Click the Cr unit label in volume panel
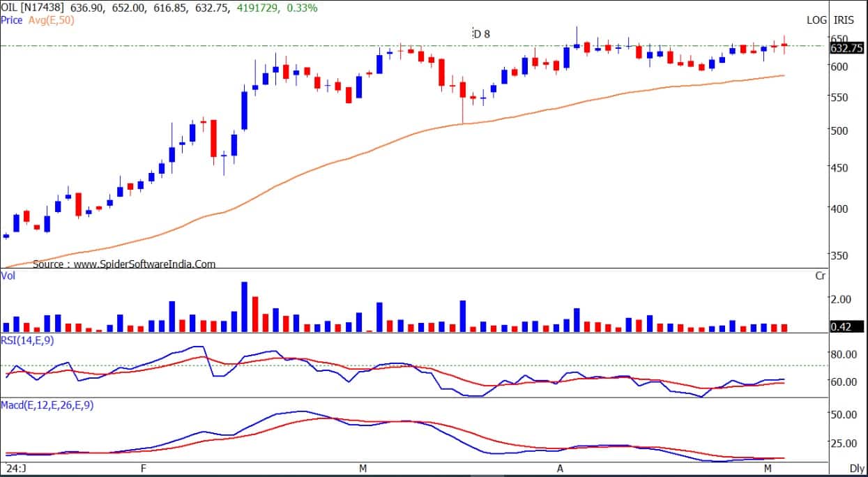Image resolution: width=868 pixels, height=477 pixels. click(821, 276)
